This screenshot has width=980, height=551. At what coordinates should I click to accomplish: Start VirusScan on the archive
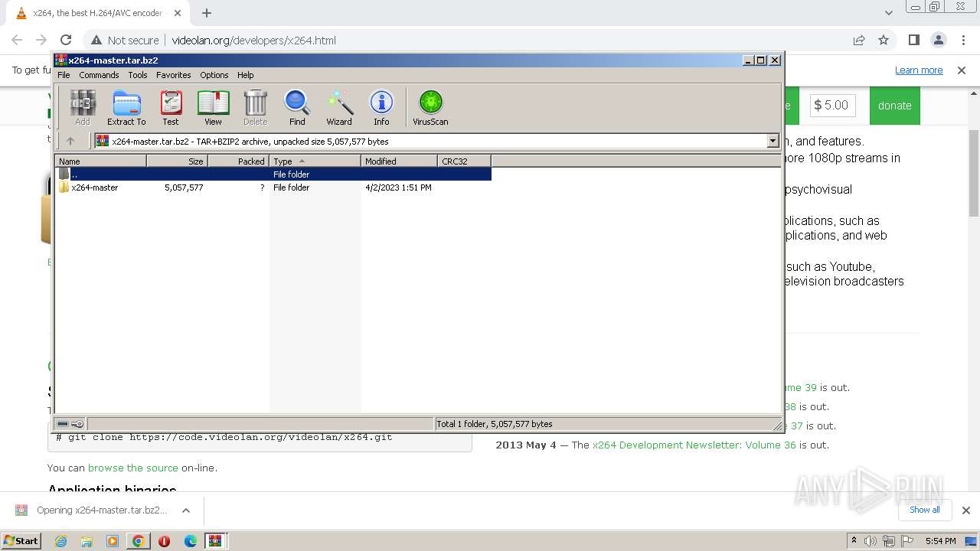pos(430,107)
